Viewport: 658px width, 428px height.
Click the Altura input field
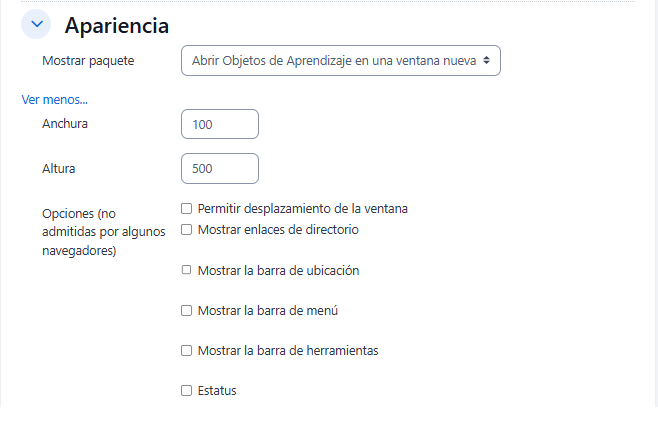click(x=220, y=169)
